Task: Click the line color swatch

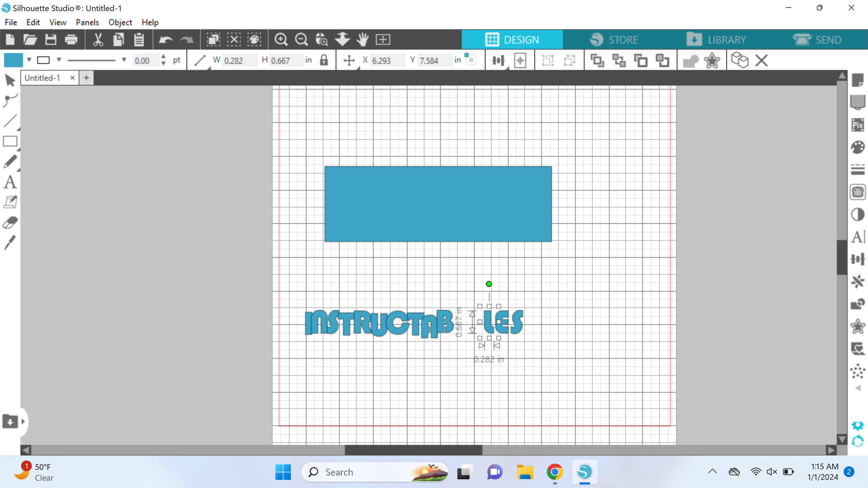Action: tap(43, 60)
